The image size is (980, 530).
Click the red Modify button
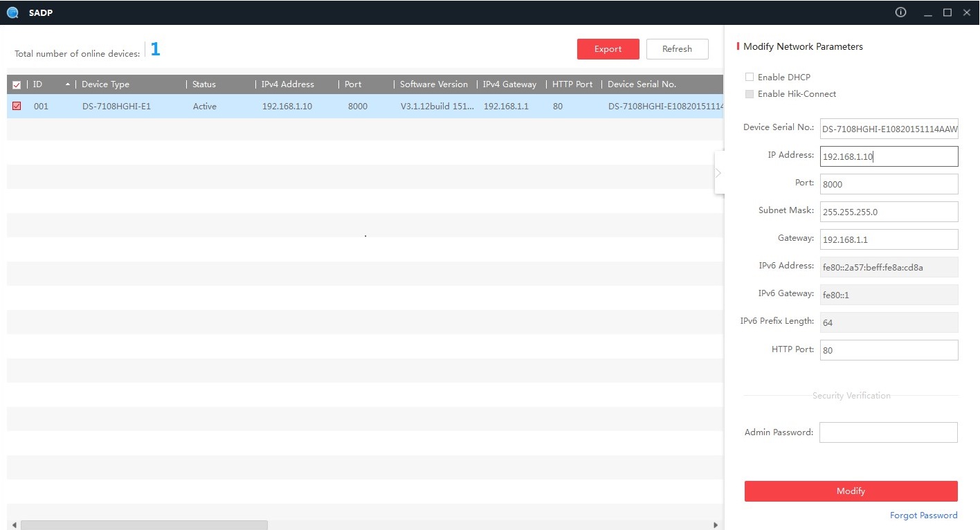pos(851,491)
